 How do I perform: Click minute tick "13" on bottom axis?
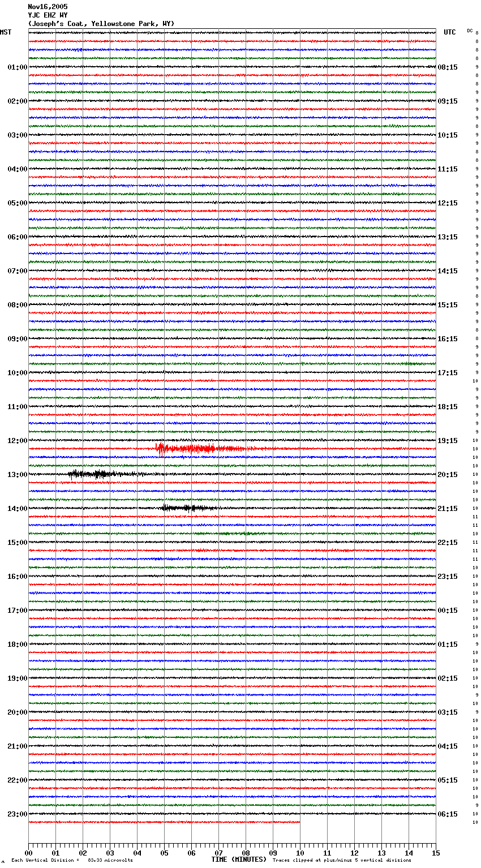click(x=381, y=853)
